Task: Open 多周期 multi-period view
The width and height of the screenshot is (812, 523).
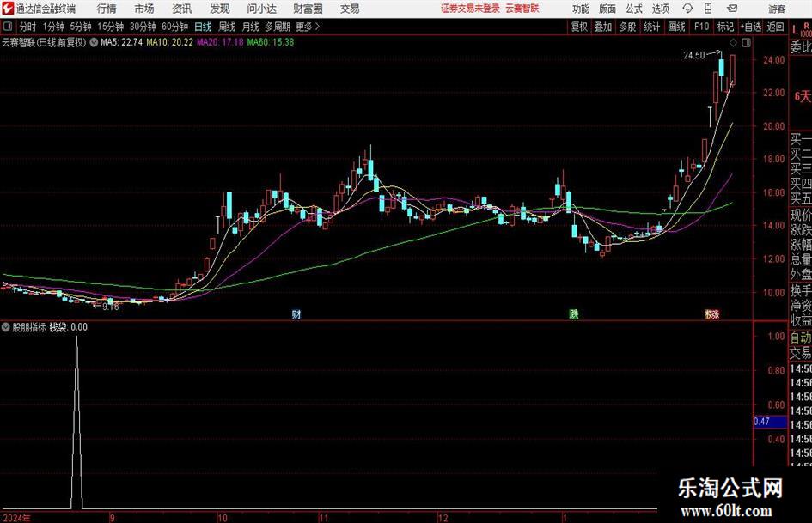Action: pyautogui.click(x=278, y=27)
